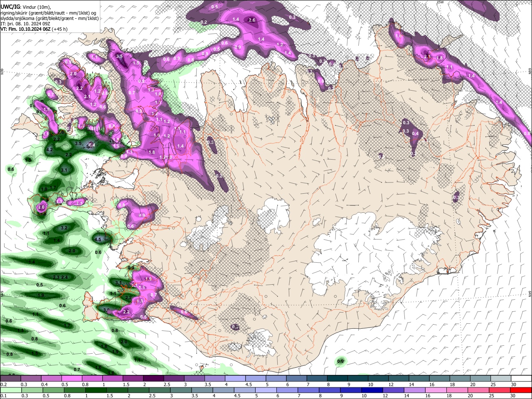Viewport: 532px width, 399px height.
Task: Click the '30' label in lower legend row
Action: pyautogui.click(x=513, y=396)
